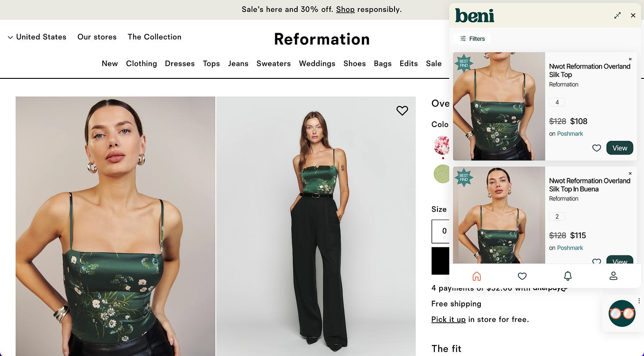This screenshot has width=644, height=356.
Task: Open the full-length model photo
Action: [316, 226]
